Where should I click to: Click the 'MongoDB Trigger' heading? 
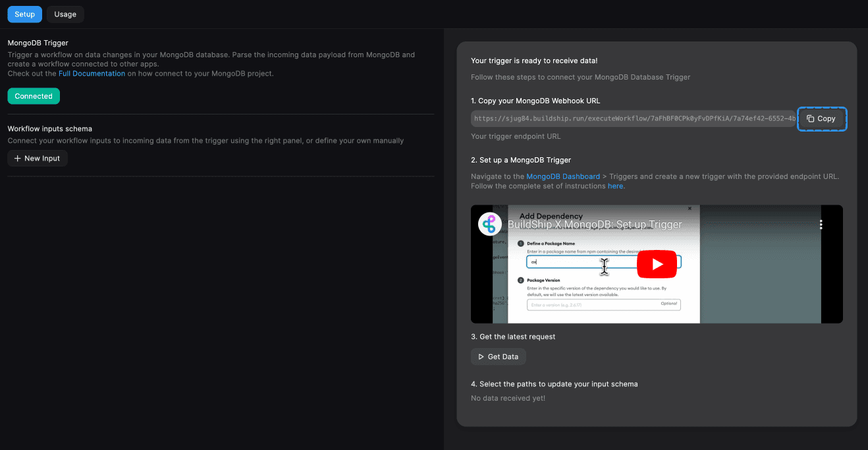coord(38,43)
